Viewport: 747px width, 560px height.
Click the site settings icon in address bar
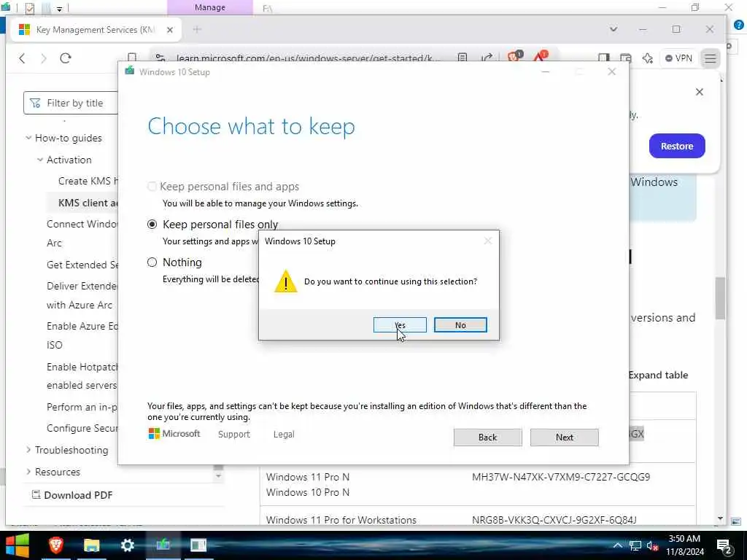pos(160,58)
